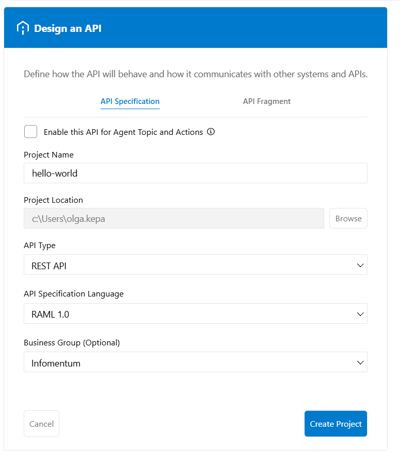
Task: Click the Design an API header icon
Action: [23, 28]
